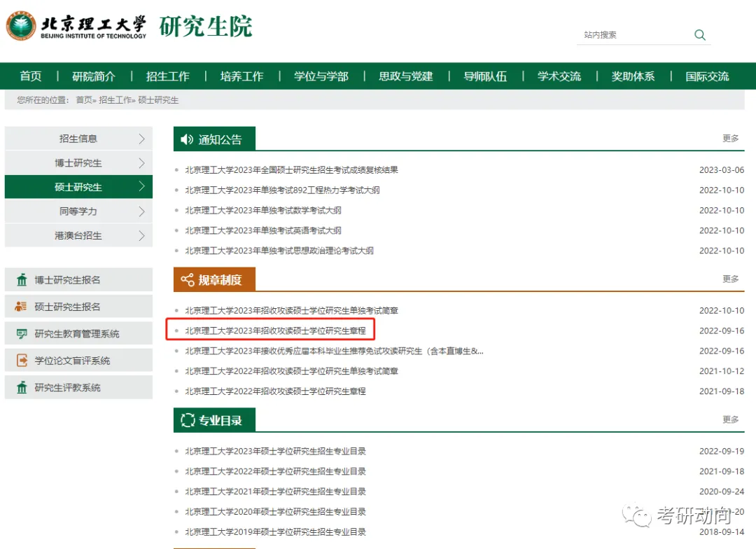Select 同等学力 in the sidebar
756x549 pixels.
click(x=78, y=211)
